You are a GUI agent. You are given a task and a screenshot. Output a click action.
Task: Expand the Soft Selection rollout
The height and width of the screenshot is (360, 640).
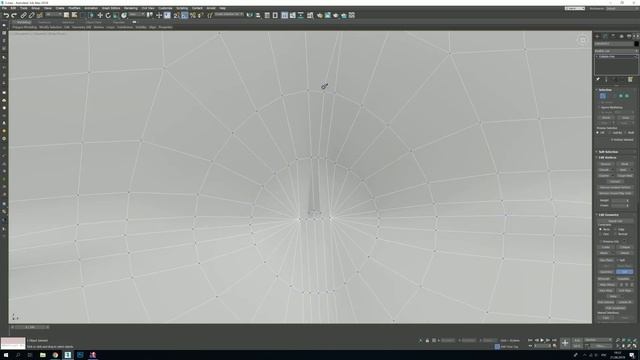(616, 152)
